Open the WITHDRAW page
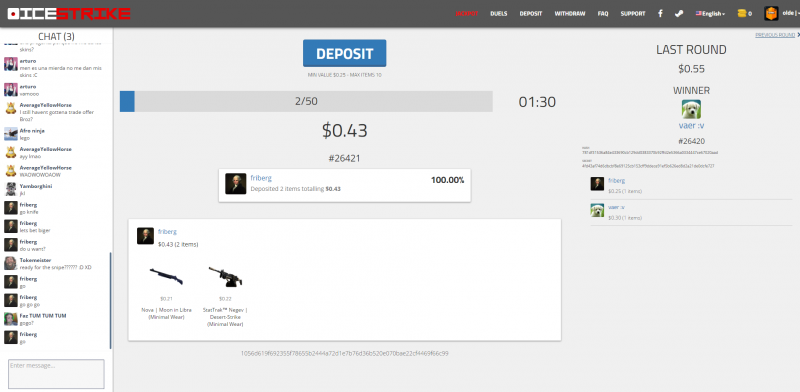Screen dimensions: 800x392 point(570,14)
